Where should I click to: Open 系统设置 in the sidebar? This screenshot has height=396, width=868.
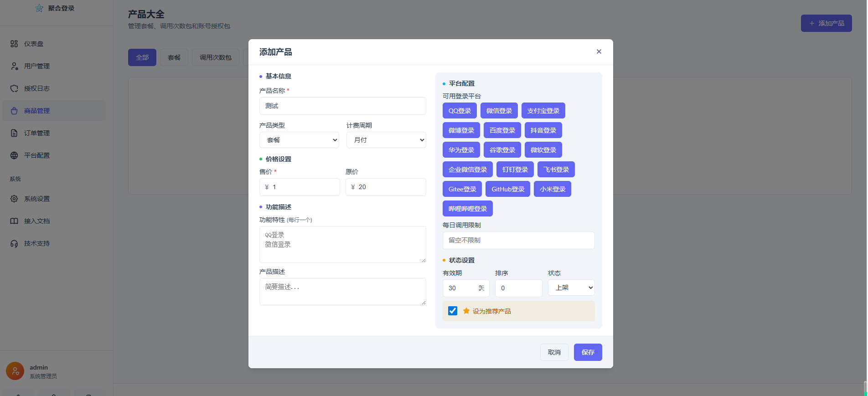[x=54, y=199]
